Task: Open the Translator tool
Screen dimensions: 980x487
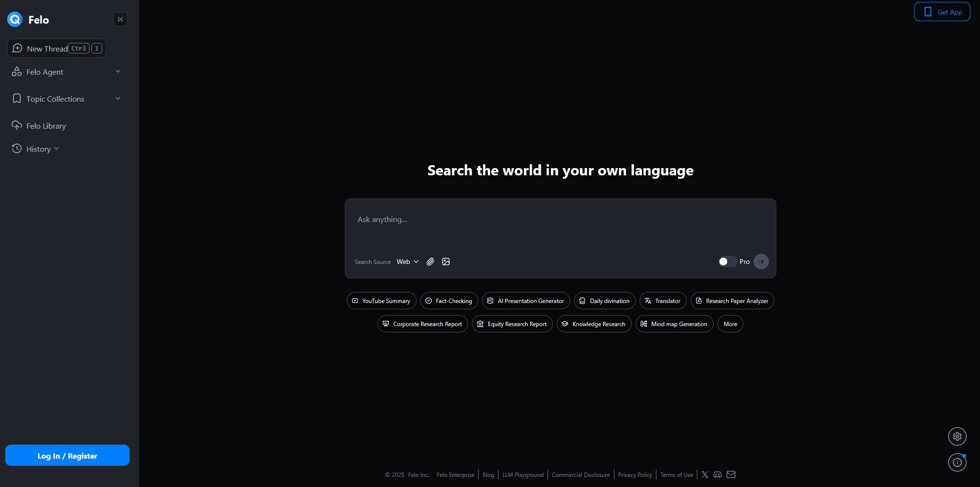Action: [663, 301]
